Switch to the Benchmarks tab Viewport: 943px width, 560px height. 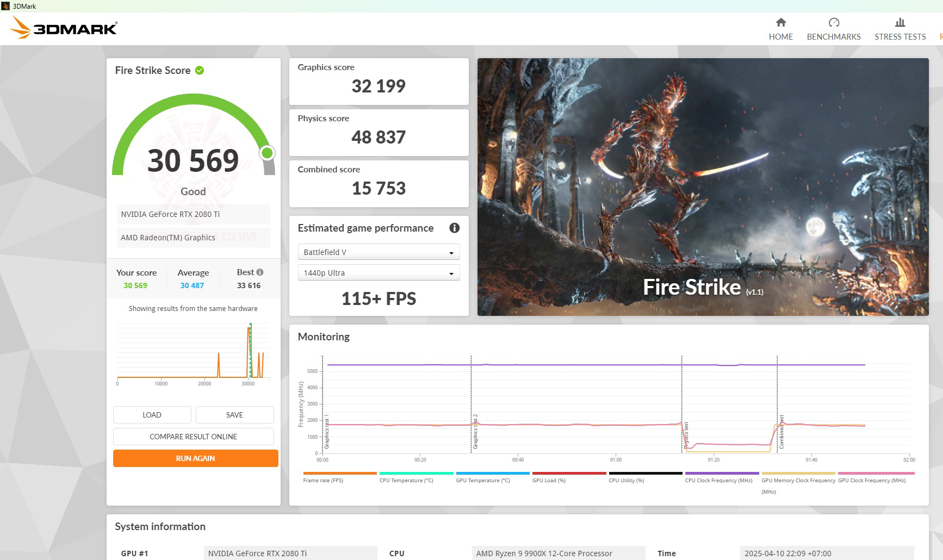tap(834, 37)
